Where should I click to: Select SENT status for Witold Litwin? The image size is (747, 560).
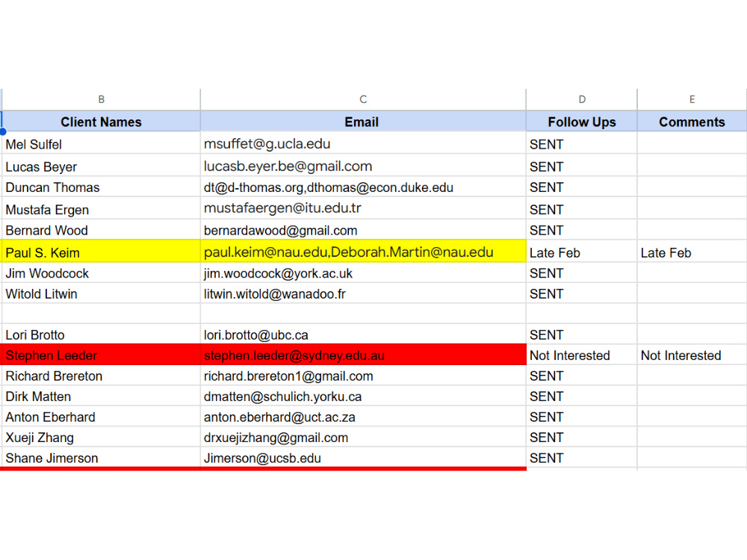pyautogui.click(x=582, y=293)
